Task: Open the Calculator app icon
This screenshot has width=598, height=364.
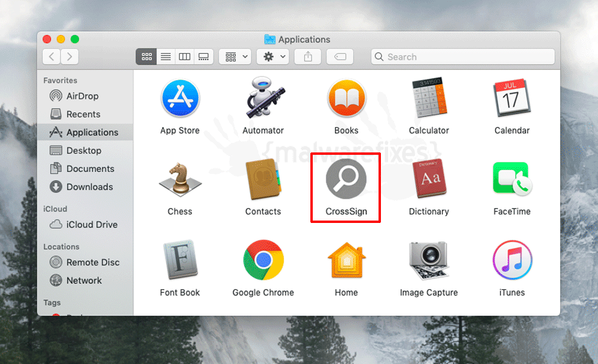Action: (x=429, y=97)
